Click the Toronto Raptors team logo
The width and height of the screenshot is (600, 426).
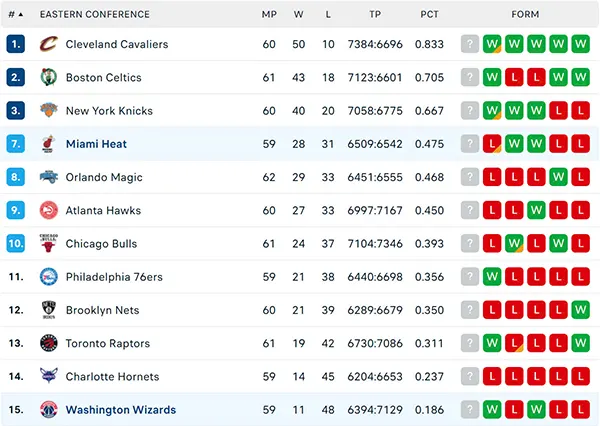click(49, 343)
